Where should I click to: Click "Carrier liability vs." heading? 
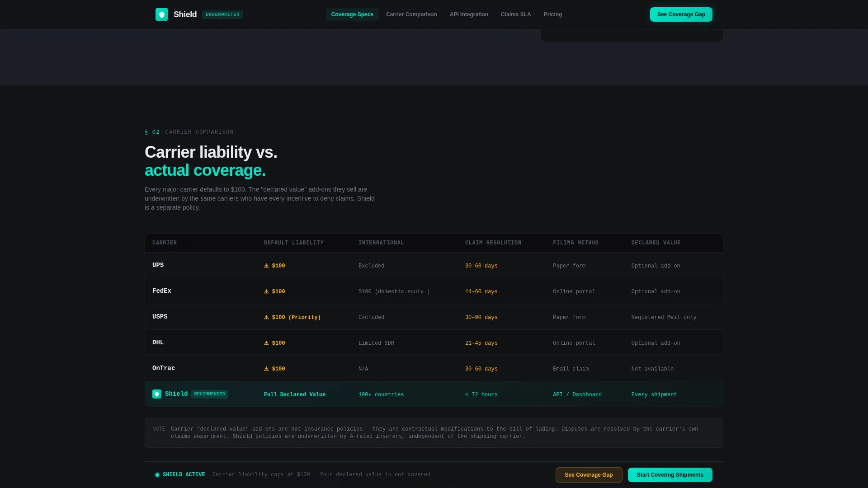pos(211,152)
